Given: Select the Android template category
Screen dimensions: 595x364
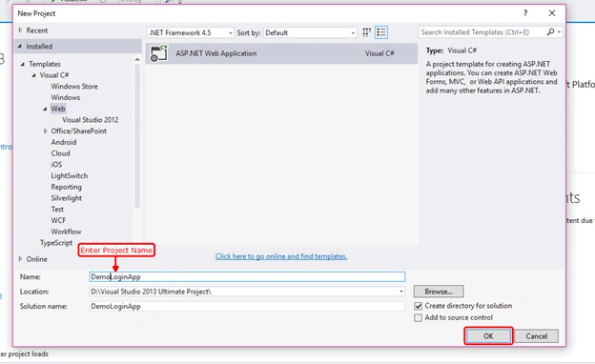Looking at the screenshot, I should click(x=64, y=142).
